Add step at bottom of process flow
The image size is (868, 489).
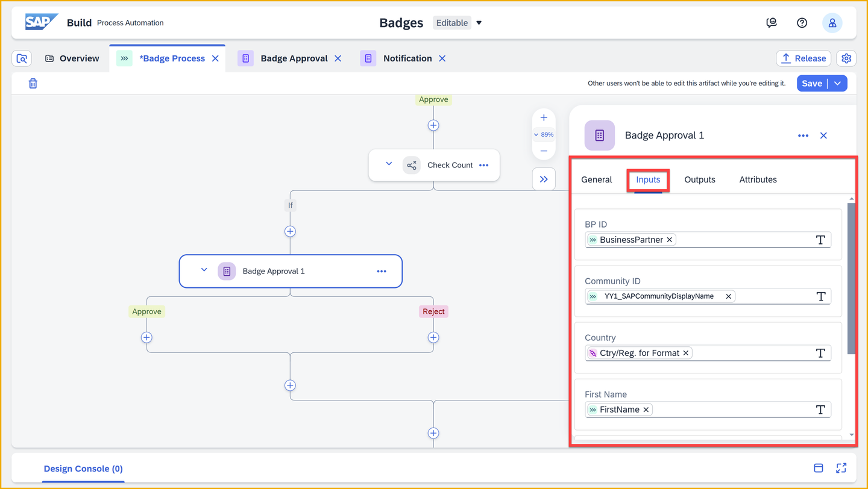click(x=433, y=433)
